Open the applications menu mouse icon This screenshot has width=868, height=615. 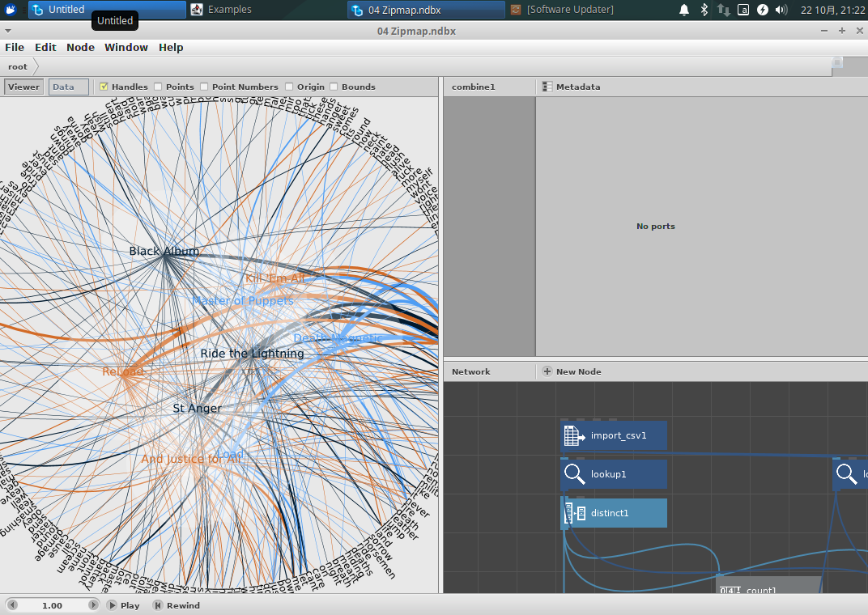pos(11,10)
